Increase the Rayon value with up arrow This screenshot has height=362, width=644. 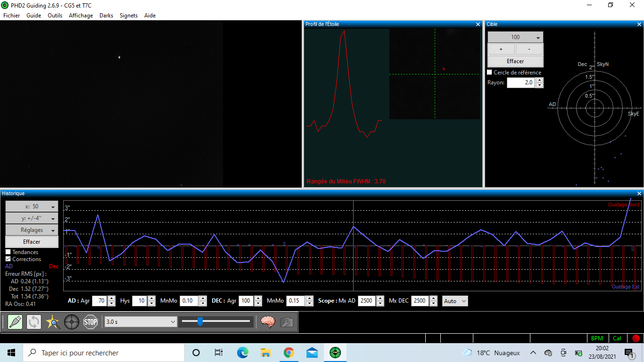point(540,80)
